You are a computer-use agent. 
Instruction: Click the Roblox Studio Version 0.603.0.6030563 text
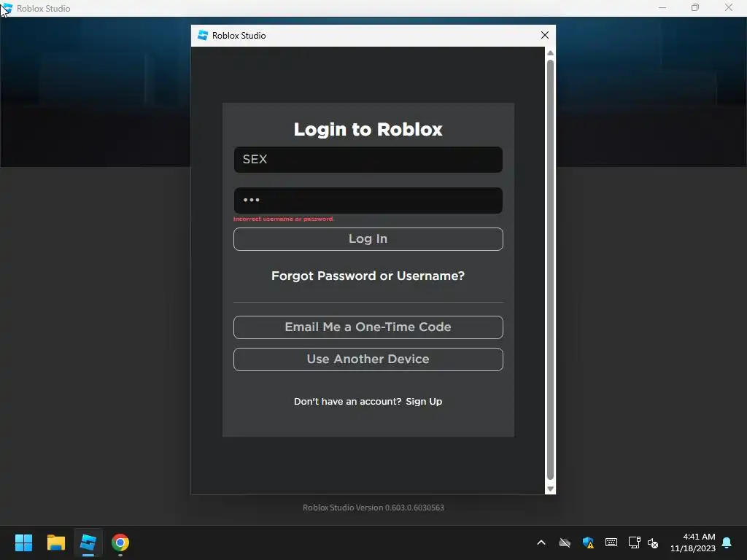click(x=373, y=507)
